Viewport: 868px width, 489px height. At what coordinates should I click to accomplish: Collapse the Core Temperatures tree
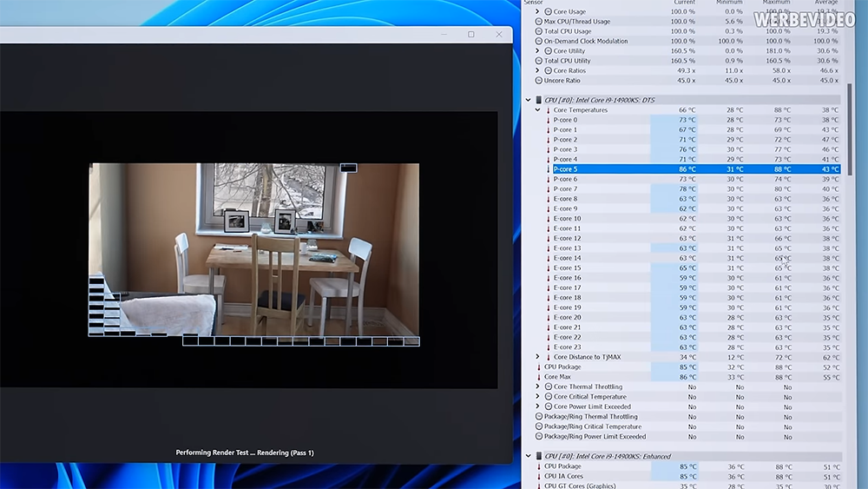click(537, 110)
